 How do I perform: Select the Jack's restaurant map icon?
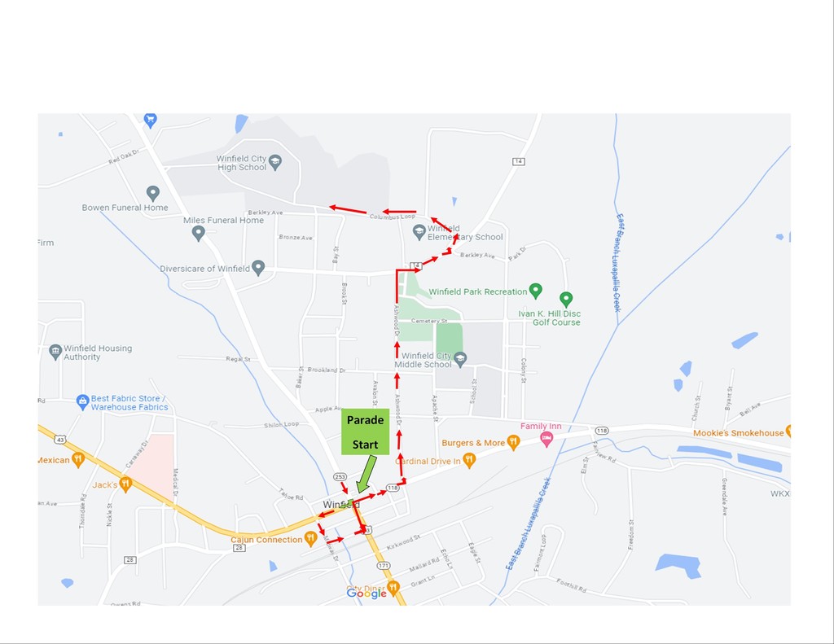tap(125, 484)
